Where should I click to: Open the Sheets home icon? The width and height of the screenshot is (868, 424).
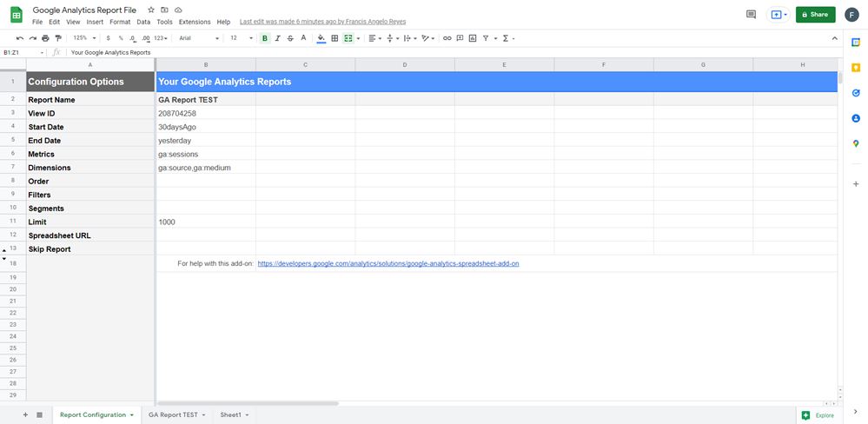click(17, 15)
